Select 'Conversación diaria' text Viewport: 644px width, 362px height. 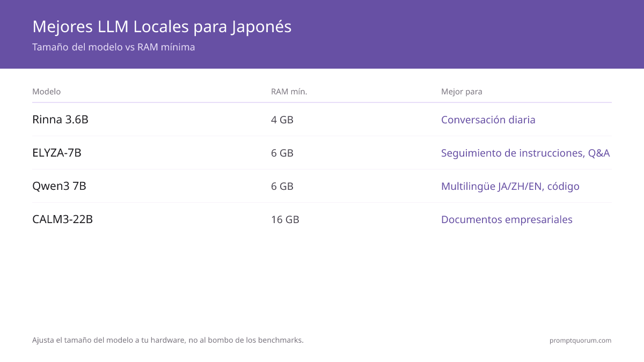[488, 120]
